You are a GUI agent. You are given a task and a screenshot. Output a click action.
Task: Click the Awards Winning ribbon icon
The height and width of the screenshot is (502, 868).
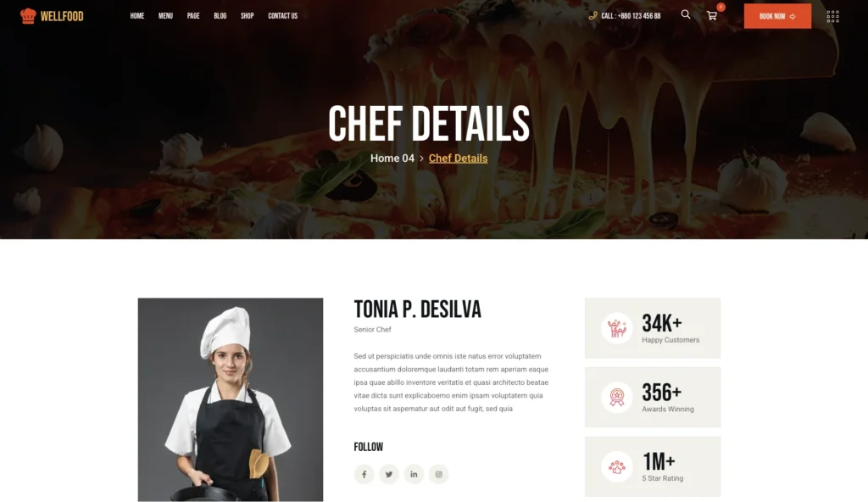pyautogui.click(x=617, y=398)
